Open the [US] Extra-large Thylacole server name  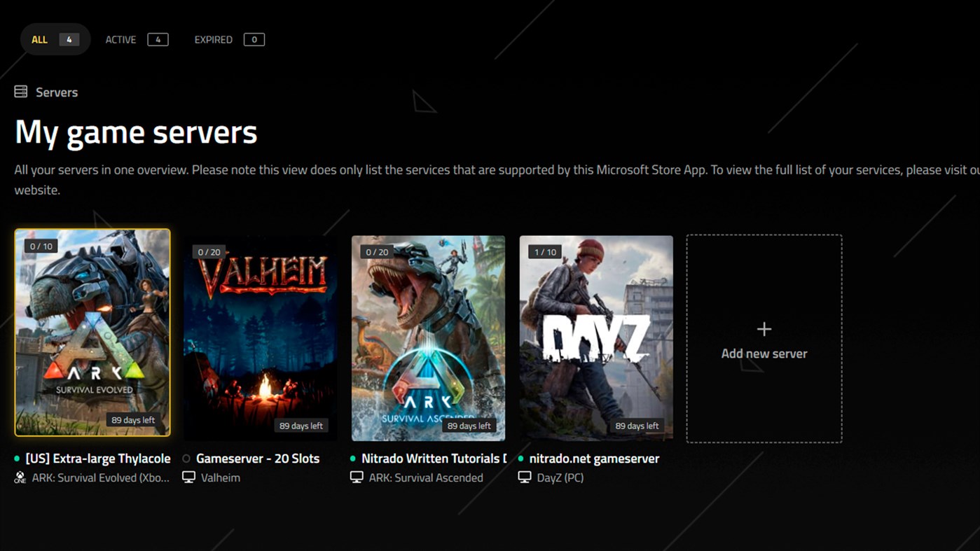(98, 459)
